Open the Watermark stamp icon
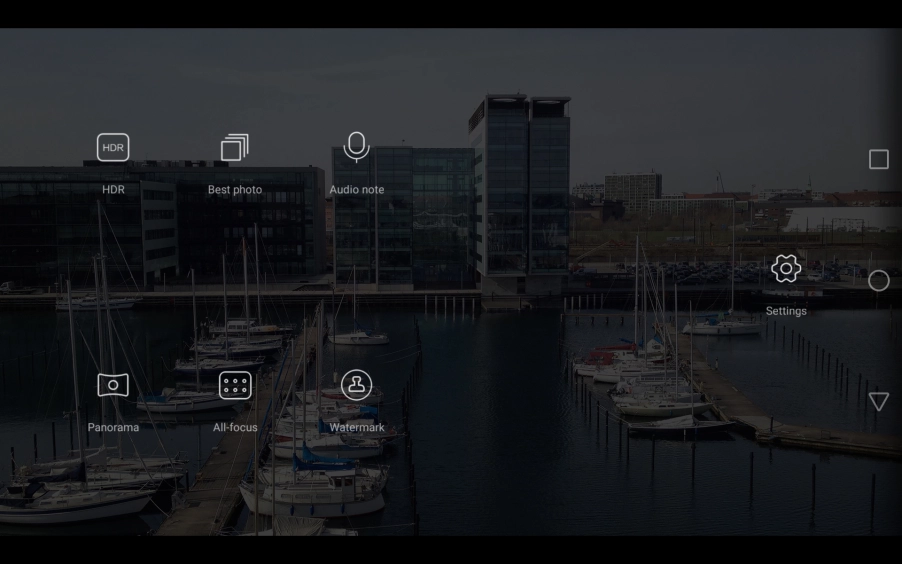This screenshot has height=564, width=902. coord(356,385)
